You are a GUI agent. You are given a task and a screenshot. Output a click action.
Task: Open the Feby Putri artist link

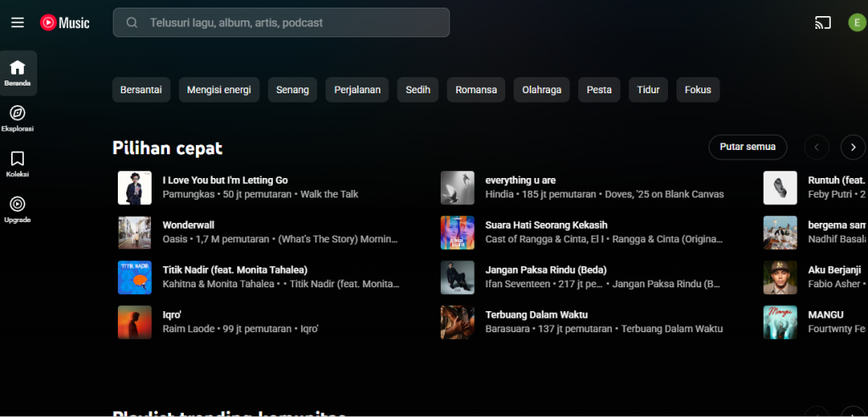(831, 194)
